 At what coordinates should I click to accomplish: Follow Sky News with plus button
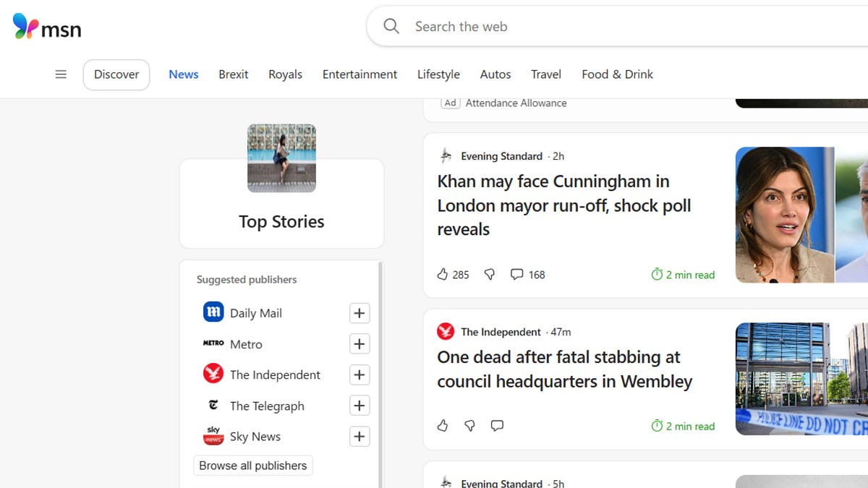[x=359, y=437]
